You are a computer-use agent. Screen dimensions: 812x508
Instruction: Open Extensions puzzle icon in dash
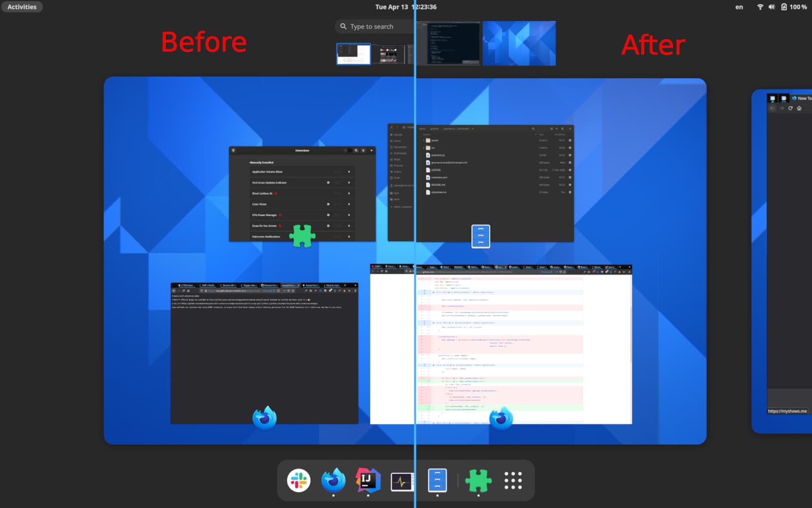(478, 481)
